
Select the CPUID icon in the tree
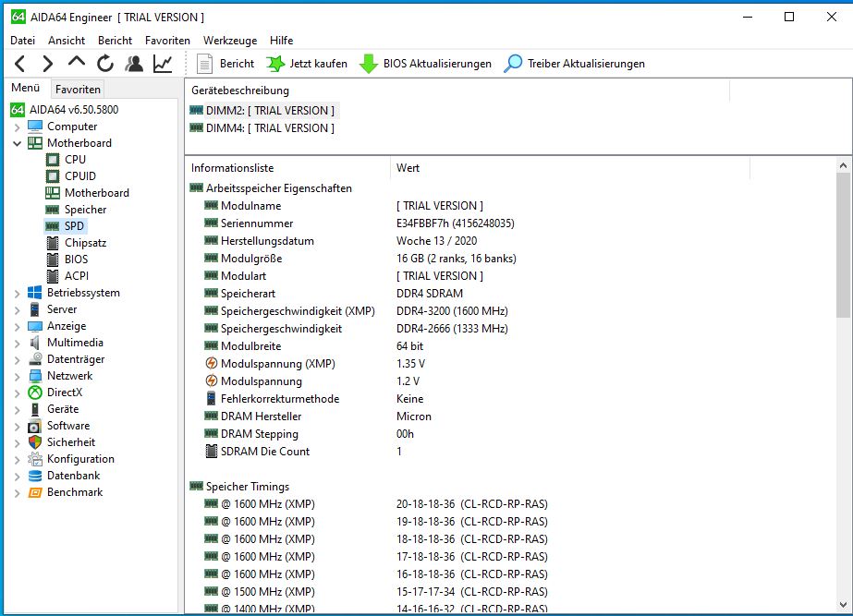pos(53,176)
